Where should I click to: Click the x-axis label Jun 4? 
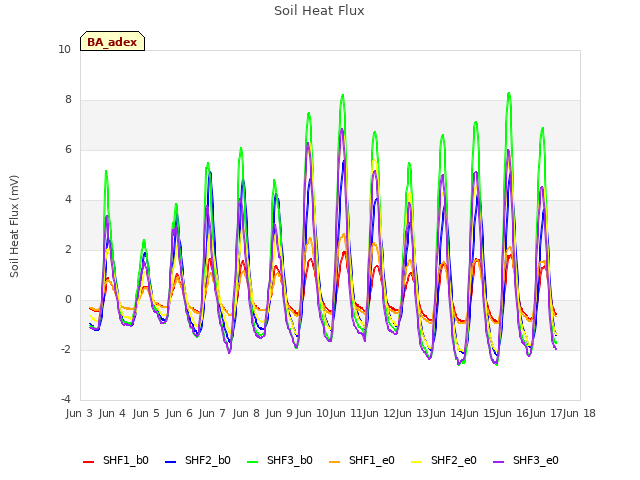click(112, 413)
